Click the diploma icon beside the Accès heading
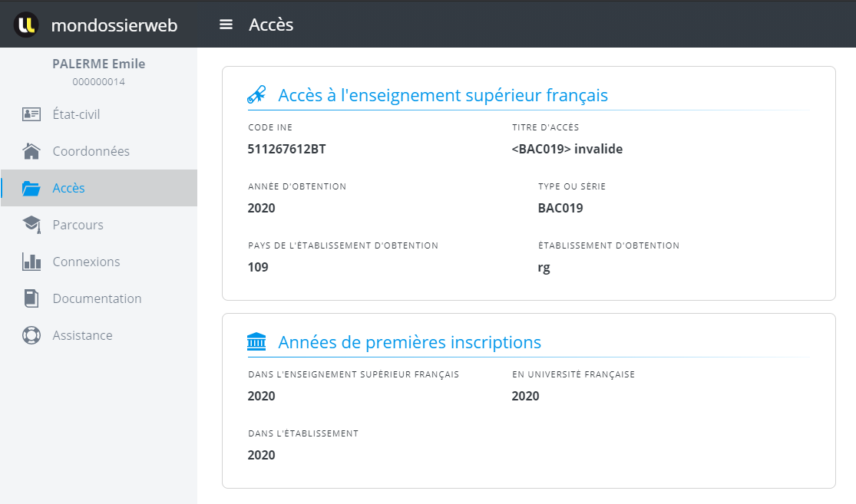The width and height of the screenshot is (856, 504). point(256,95)
